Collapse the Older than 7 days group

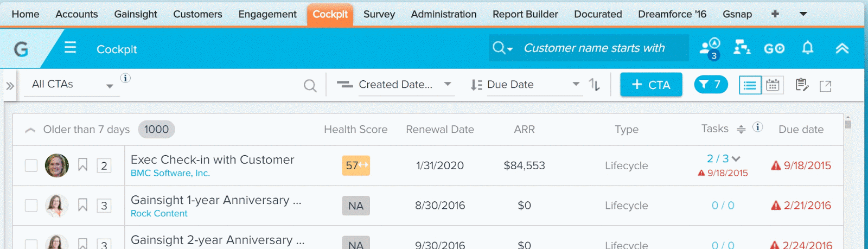coord(30,130)
